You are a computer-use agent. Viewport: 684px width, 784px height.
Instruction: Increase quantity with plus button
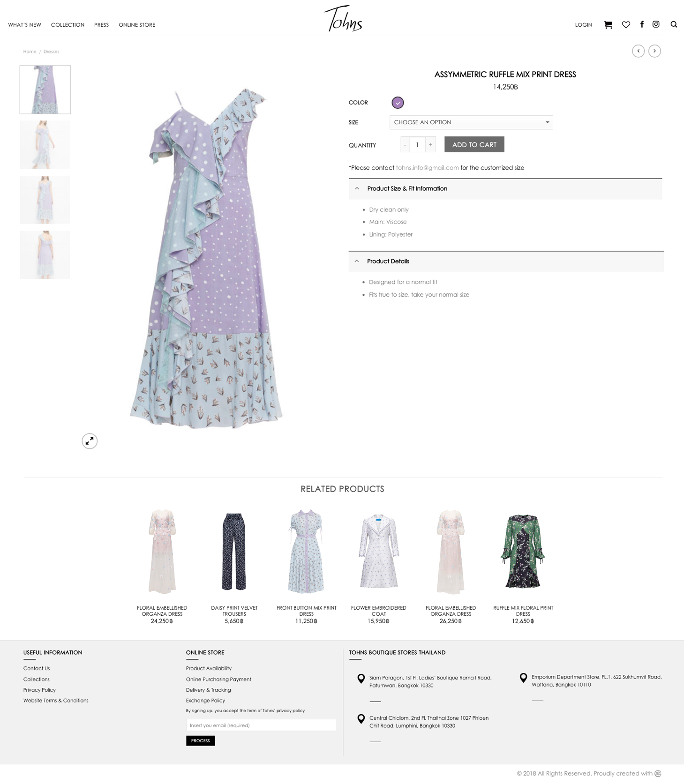pos(430,145)
